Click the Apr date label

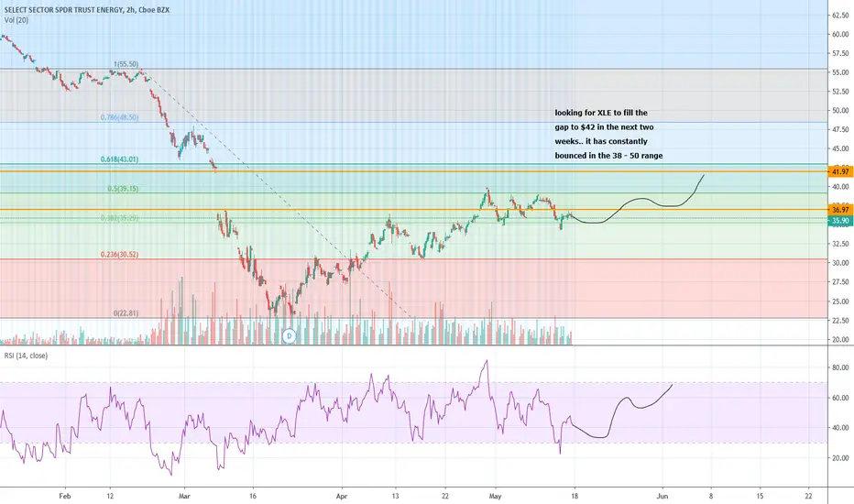[342, 497]
